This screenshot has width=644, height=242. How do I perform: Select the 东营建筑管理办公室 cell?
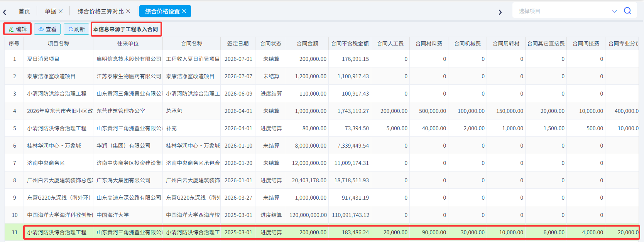[x=128, y=111]
